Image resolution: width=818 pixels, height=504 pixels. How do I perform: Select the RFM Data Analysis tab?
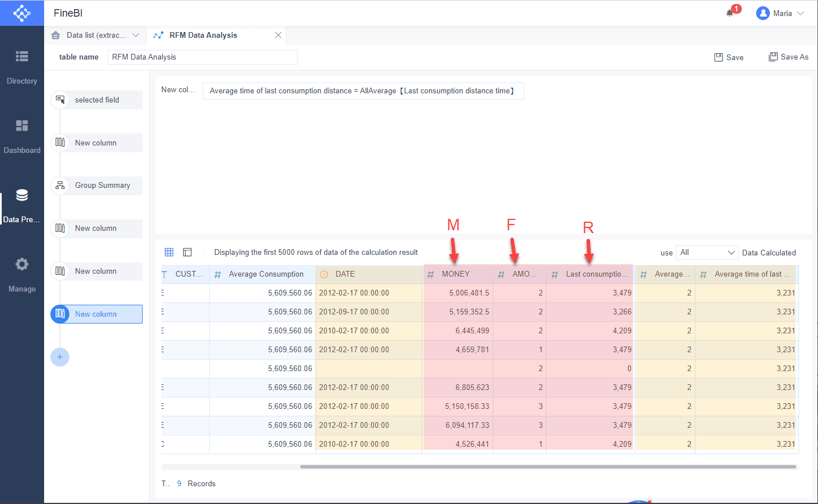(203, 35)
